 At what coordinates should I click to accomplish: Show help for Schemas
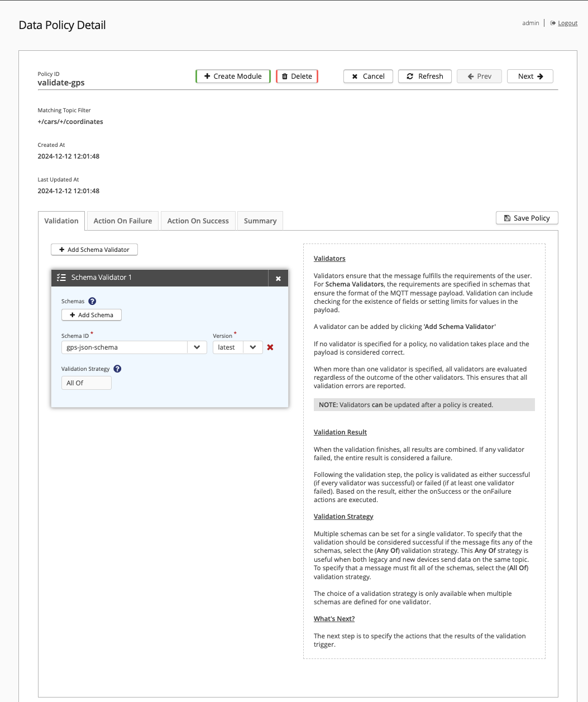(x=93, y=301)
